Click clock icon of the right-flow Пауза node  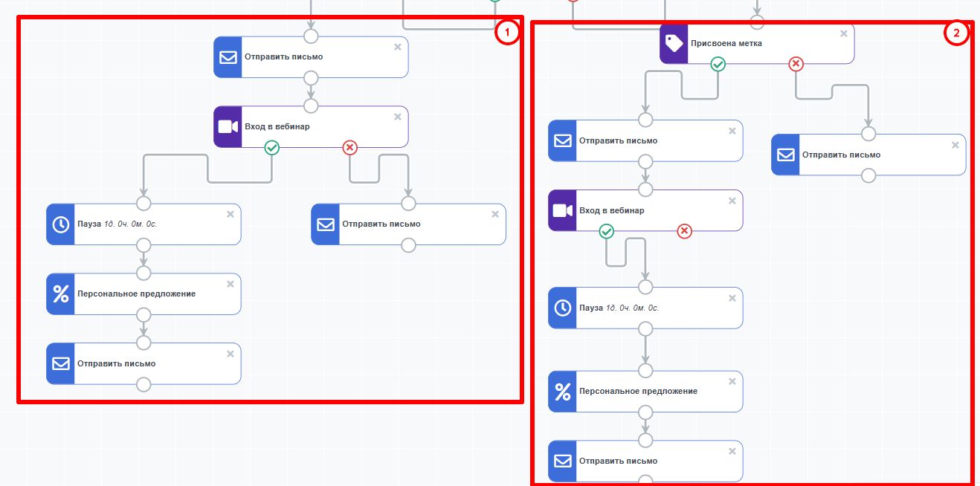coord(563,308)
